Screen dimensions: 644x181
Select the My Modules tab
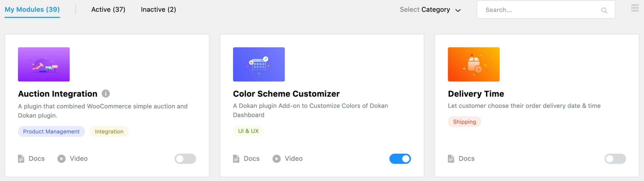32,9
